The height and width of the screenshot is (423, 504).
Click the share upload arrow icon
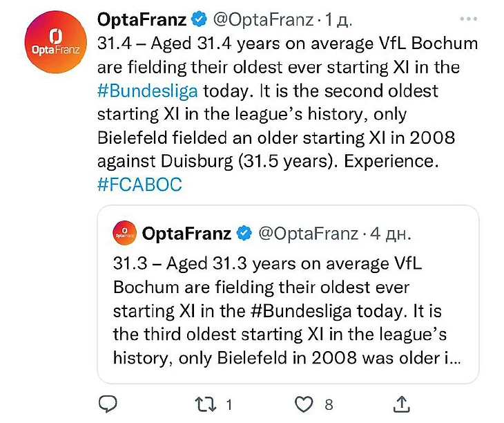point(402,403)
